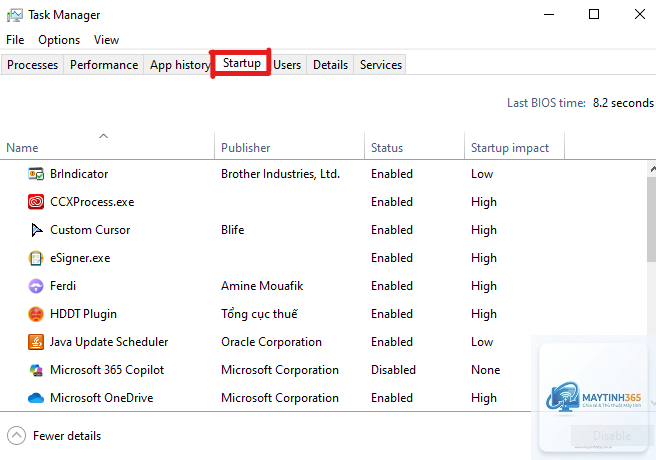656x460 pixels.
Task: Switch to the Processes tab
Action: [x=32, y=65]
